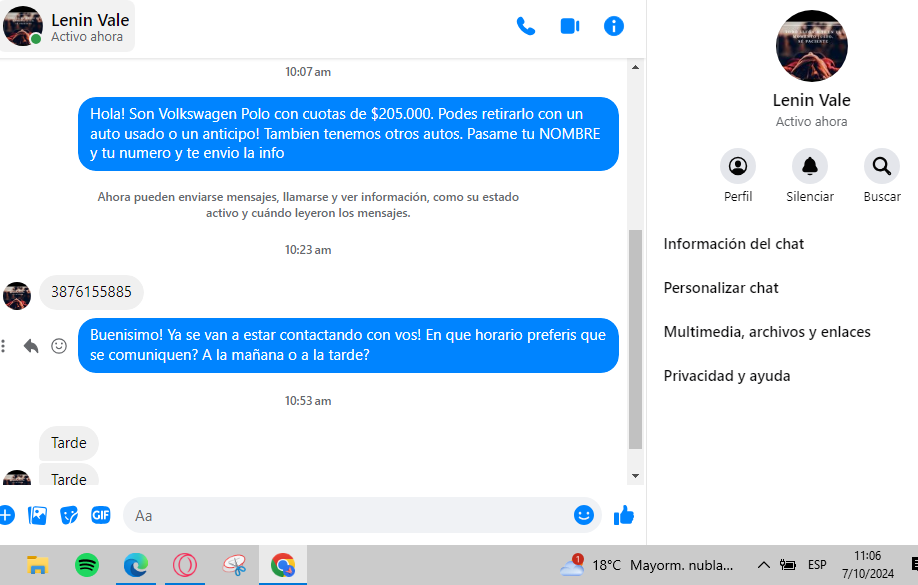
Task: Switch to Microsoft Edge in the taskbar
Action: 136,566
